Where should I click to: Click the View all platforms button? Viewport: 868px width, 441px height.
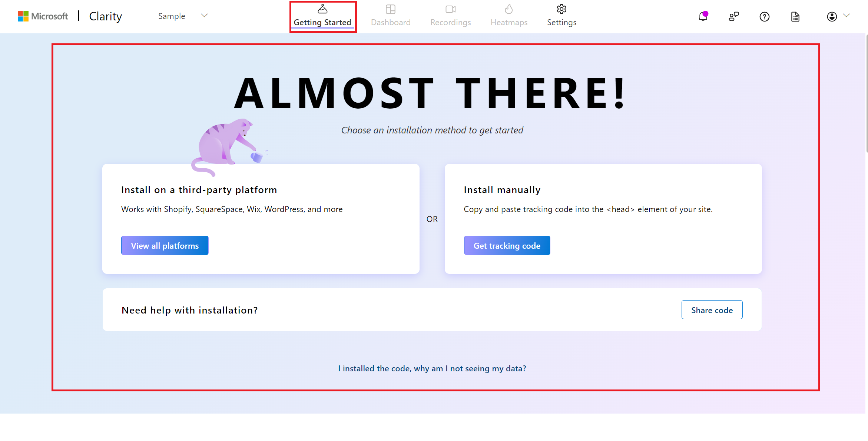coord(165,245)
